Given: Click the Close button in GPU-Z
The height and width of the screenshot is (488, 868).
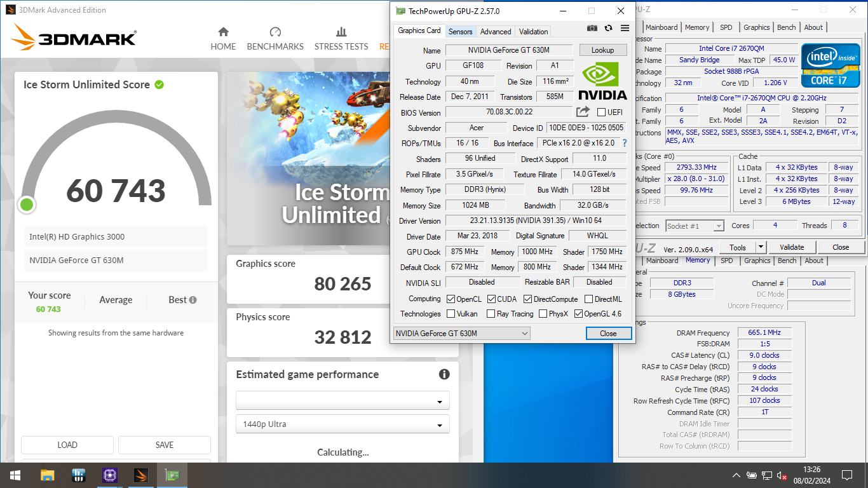Looking at the screenshot, I should [x=608, y=334].
